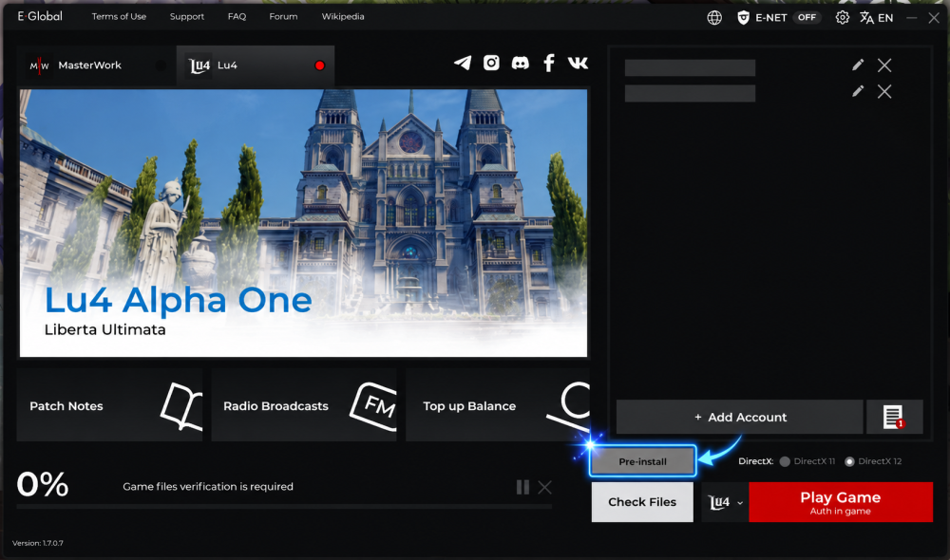Open the Forum menu item
The width and height of the screenshot is (950, 560).
coord(283,16)
